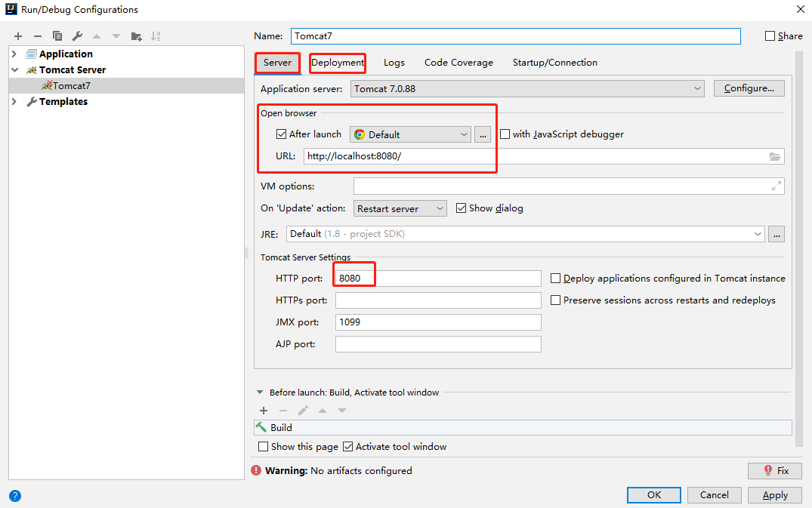The width and height of the screenshot is (812, 508).
Task: Click the Fix button next to the warning
Action: 774,470
